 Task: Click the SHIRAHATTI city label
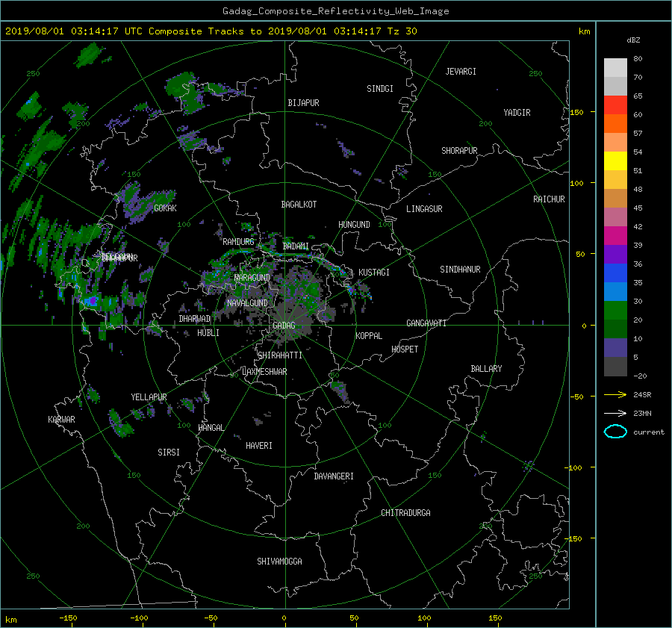click(280, 355)
